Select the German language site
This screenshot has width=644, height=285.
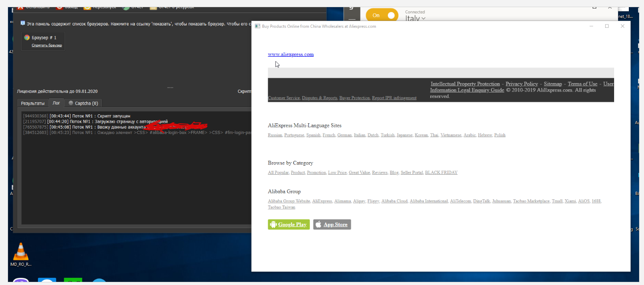tap(345, 135)
